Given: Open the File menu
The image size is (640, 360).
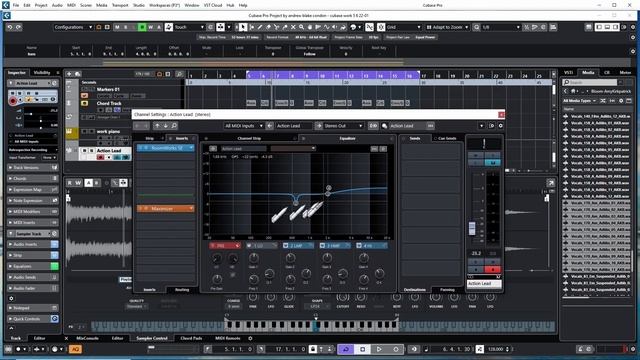Looking at the screenshot, I should pos(16,5).
